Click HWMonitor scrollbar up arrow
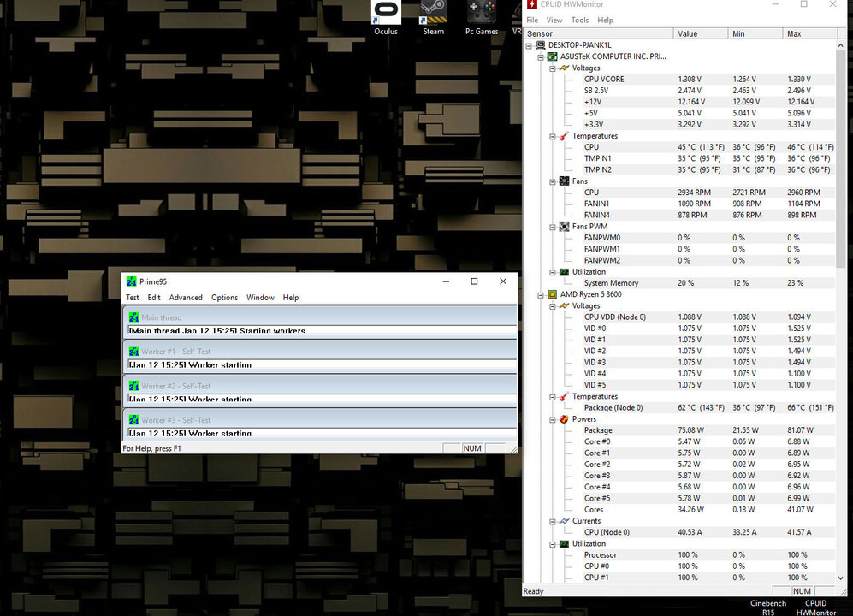This screenshot has width=853, height=616. click(x=841, y=45)
